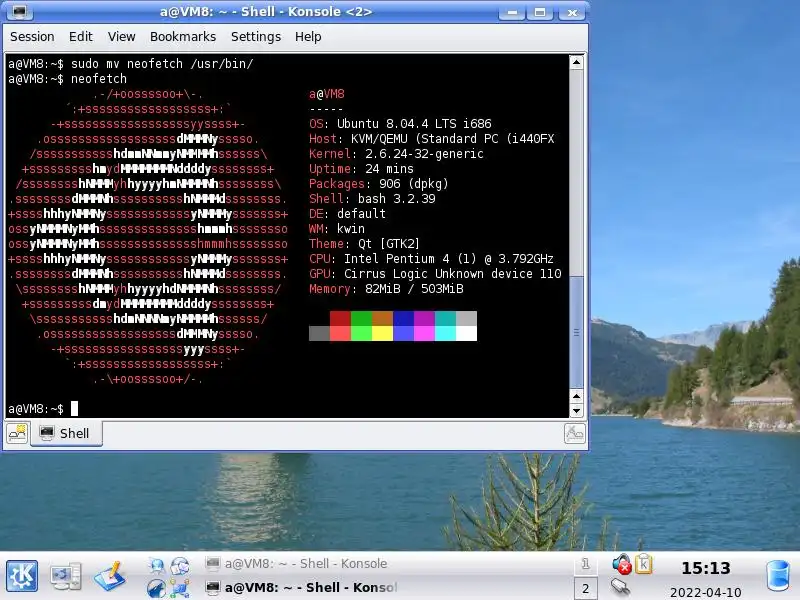Open the trash bin in the panel
Screen dimensions: 800x600
(779, 576)
